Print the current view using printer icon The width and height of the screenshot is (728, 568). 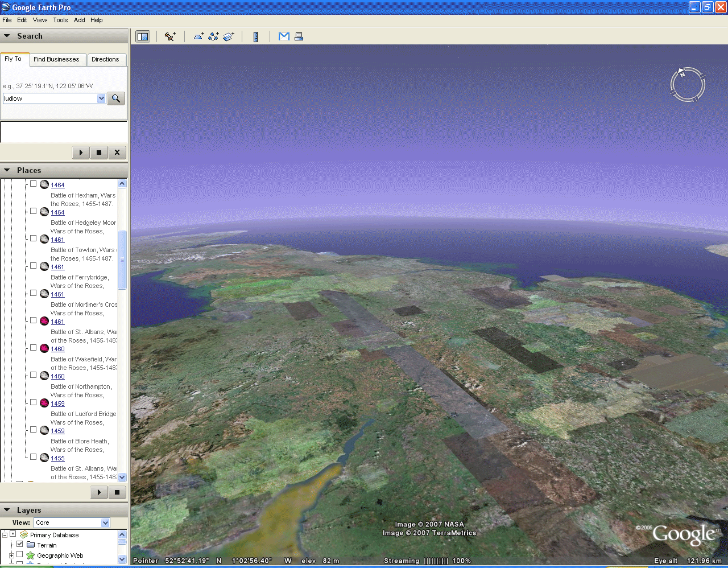click(x=299, y=36)
